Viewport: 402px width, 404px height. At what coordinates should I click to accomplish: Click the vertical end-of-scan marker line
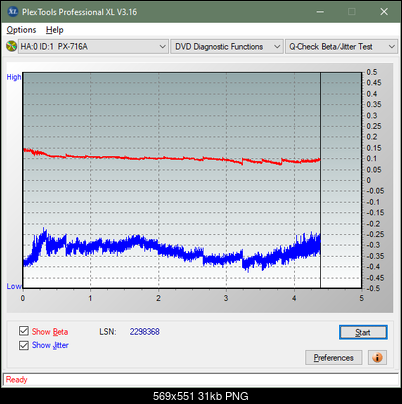320,180
